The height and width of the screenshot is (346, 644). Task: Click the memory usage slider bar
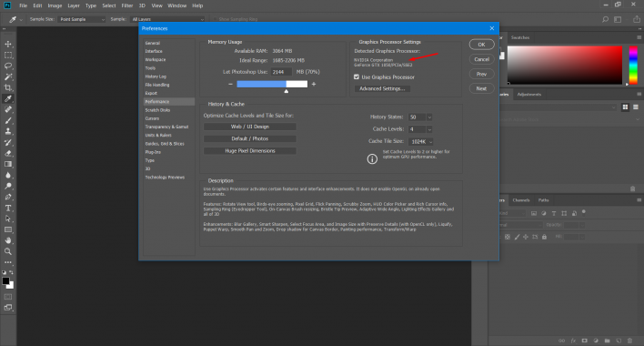(272, 85)
